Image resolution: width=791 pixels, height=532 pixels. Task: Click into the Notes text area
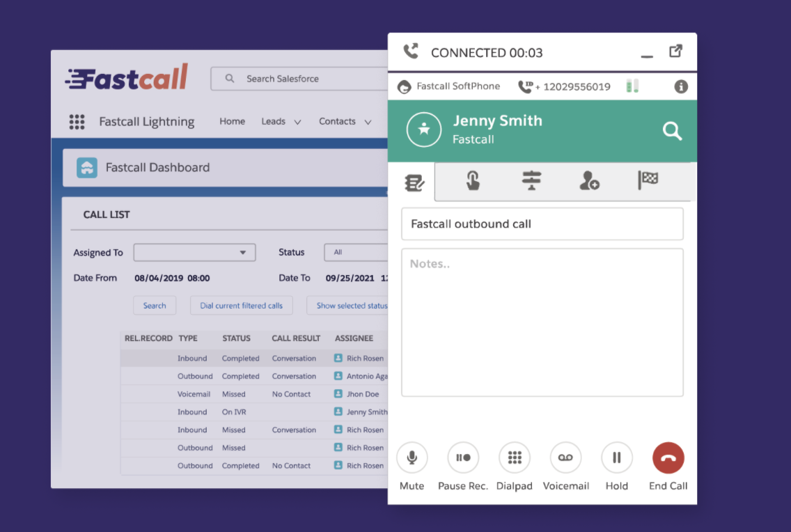[x=542, y=322]
